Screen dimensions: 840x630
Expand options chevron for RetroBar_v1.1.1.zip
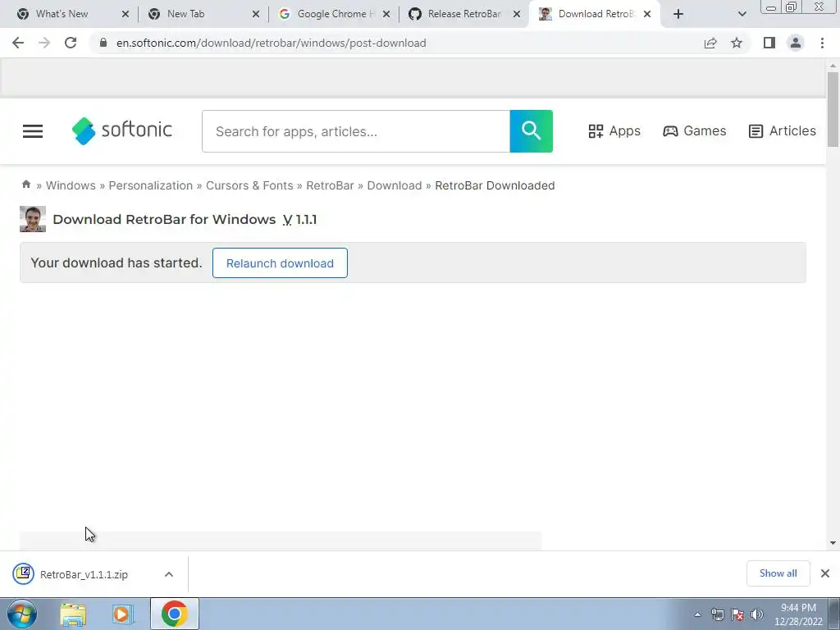[169, 574]
